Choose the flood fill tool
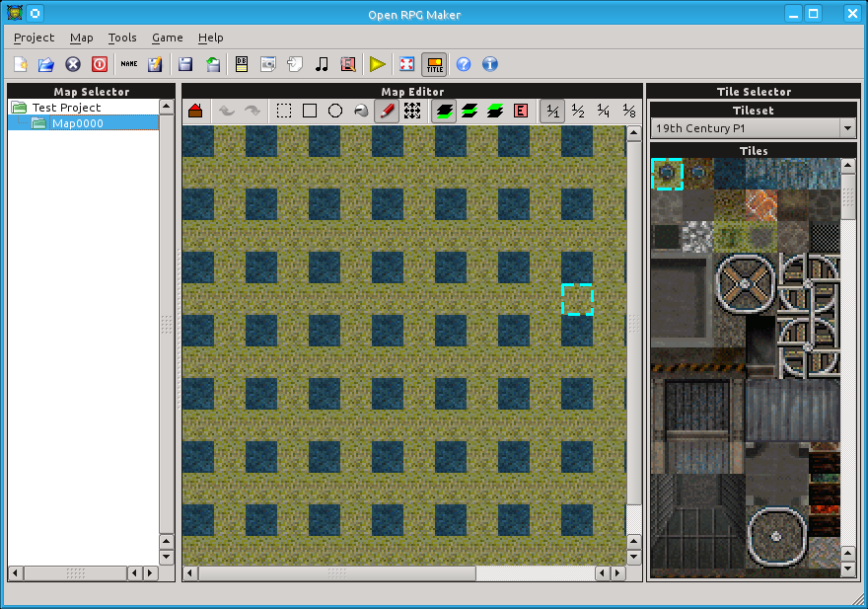The width and height of the screenshot is (868, 609). 361,111
